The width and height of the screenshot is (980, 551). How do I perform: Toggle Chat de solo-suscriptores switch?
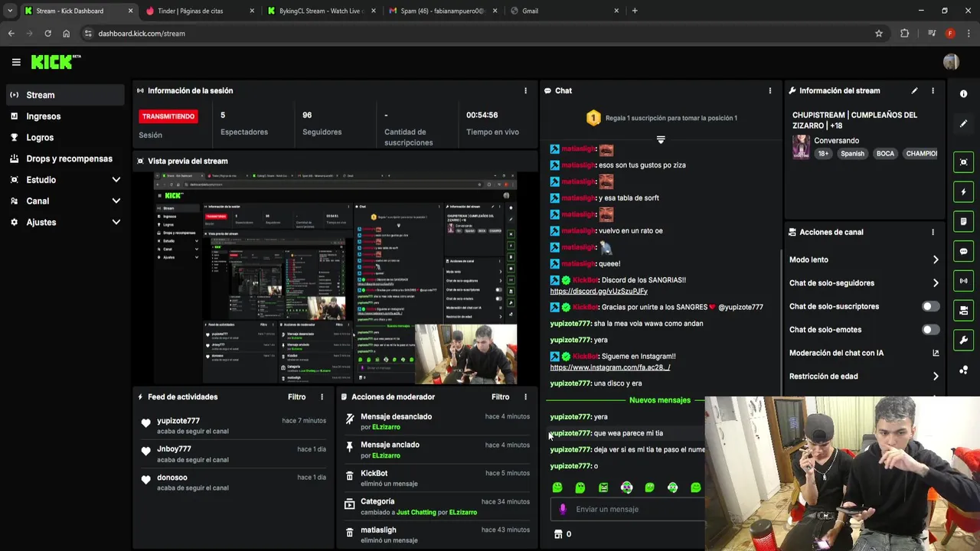tap(930, 306)
